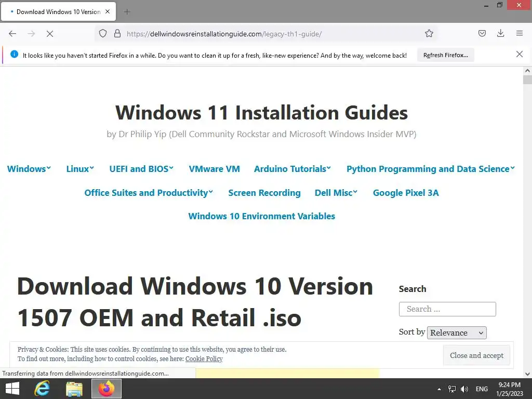Go forward to the next page
Image resolution: width=532 pixels, height=399 pixels.
(31, 34)
